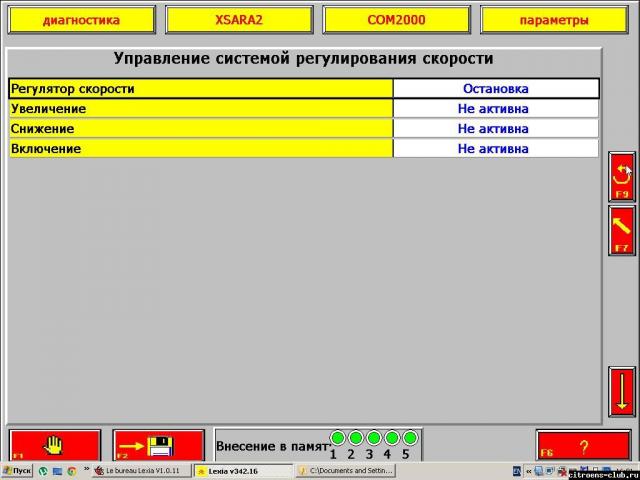Click the F1 stop hand button
The width and height of the screenshot is (640, 480).
click(x=55, y=444)
